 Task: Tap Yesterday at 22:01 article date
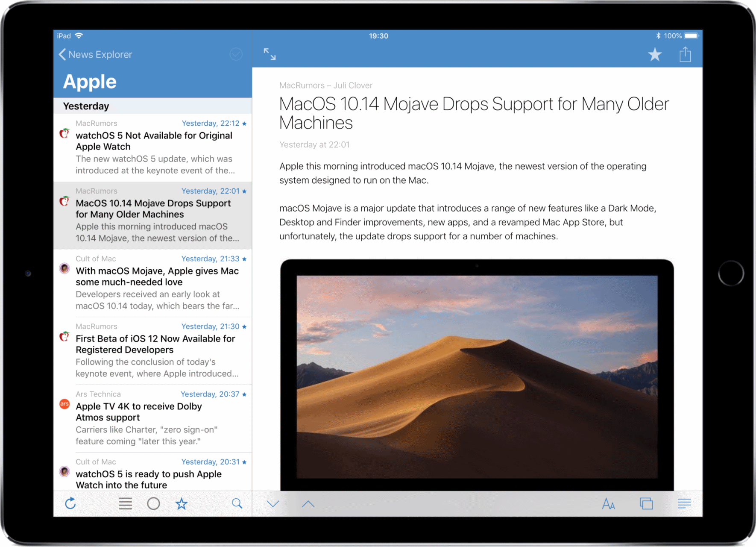[x=314, y=145]
